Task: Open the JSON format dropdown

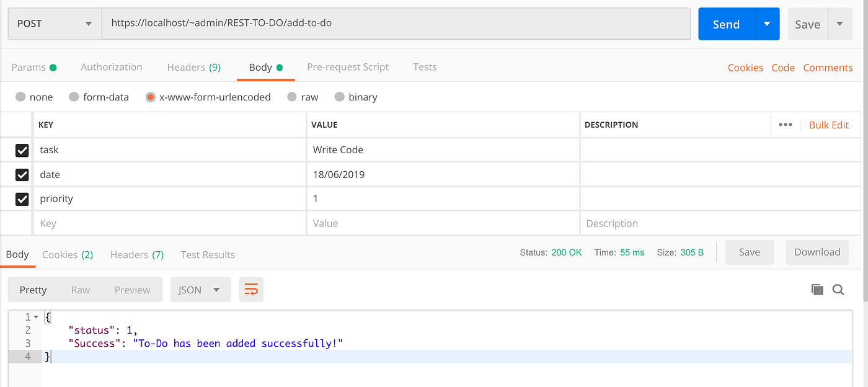Action: [200, 289]
